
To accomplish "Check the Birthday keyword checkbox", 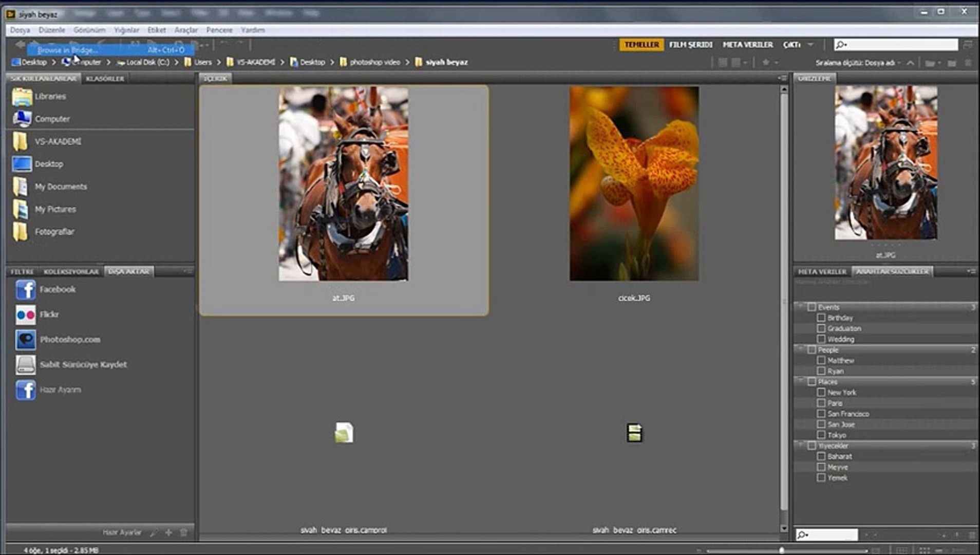I will tap(821, 318).
